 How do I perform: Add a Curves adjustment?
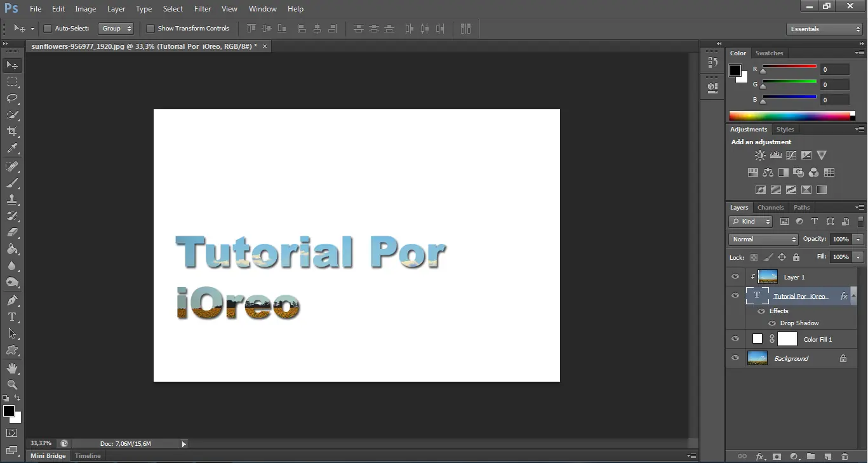tap(791, 155)
